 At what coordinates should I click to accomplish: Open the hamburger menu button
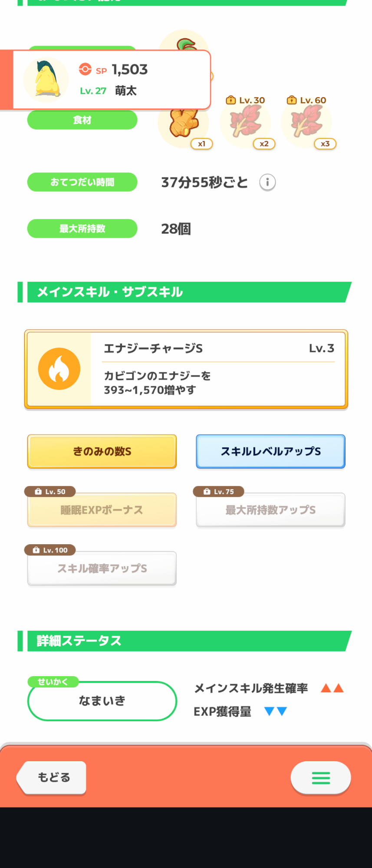pyautogui.click(x=321, y=778)
